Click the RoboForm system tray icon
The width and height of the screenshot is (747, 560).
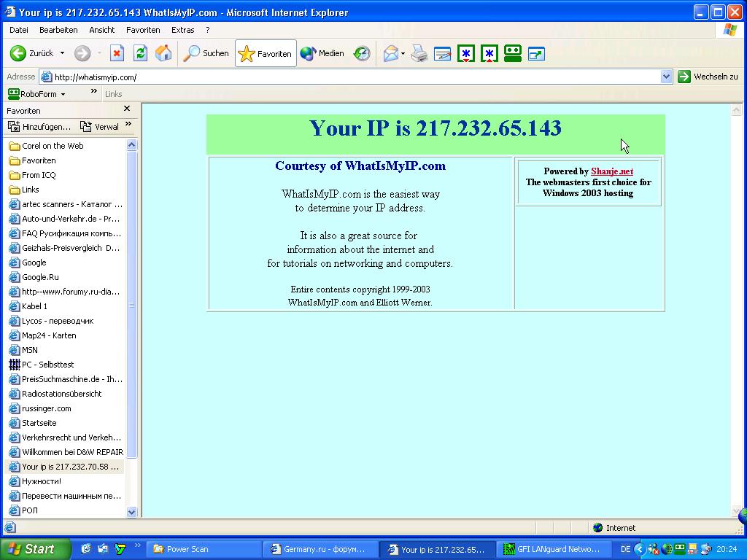coord(680,549)
